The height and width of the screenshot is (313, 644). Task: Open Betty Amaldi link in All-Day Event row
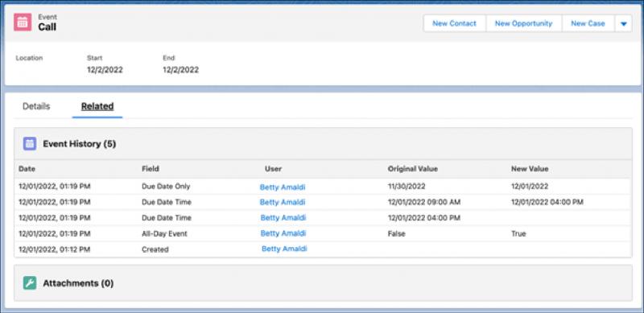click(283, 233)
